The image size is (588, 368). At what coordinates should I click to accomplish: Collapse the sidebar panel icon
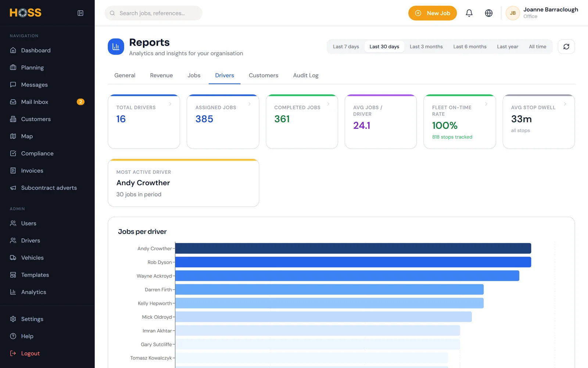click(x=80, y=13)
